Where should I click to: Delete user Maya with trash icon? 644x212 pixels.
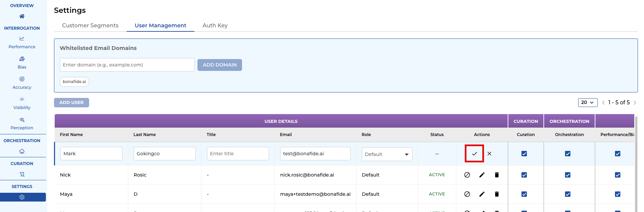pyautogui.click(x=497, y=194)
